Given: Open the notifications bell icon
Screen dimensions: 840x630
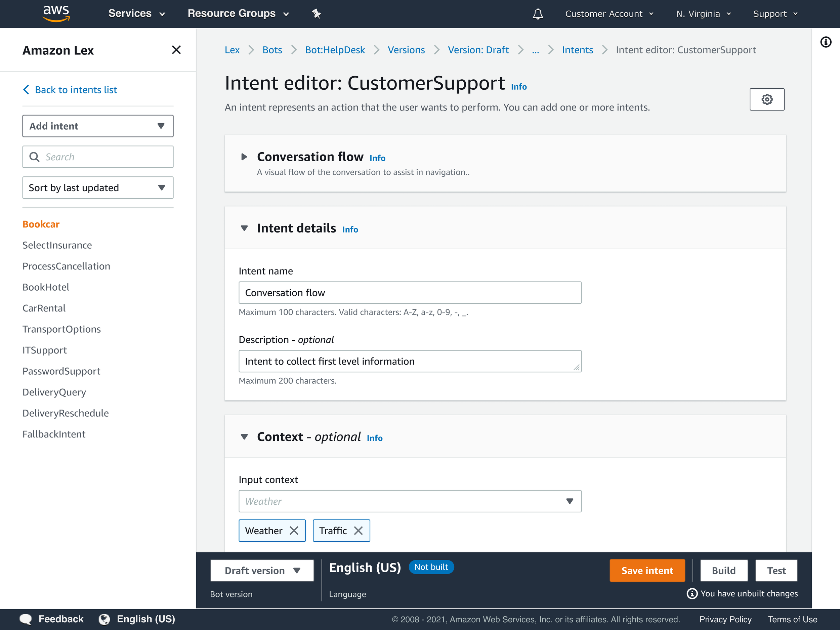Looking at the screenshot, I should point(538,14).
